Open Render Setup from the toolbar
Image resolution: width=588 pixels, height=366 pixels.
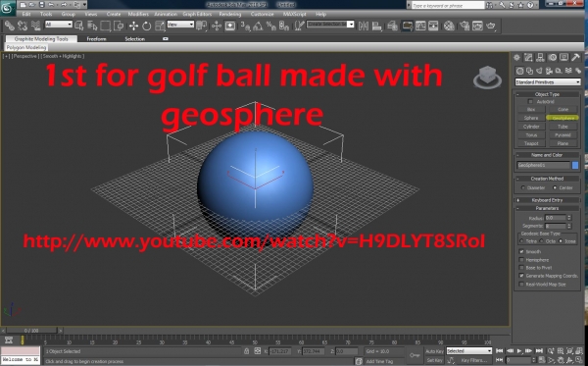465,26
